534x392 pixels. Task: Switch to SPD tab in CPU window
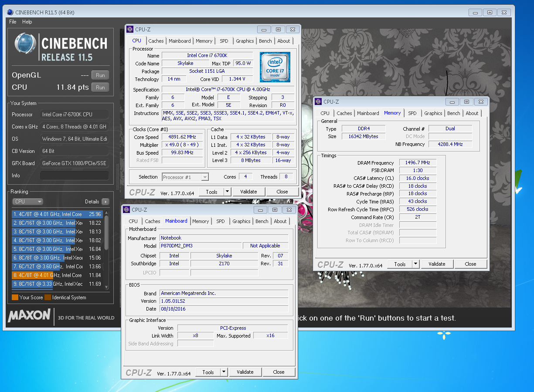224,41
